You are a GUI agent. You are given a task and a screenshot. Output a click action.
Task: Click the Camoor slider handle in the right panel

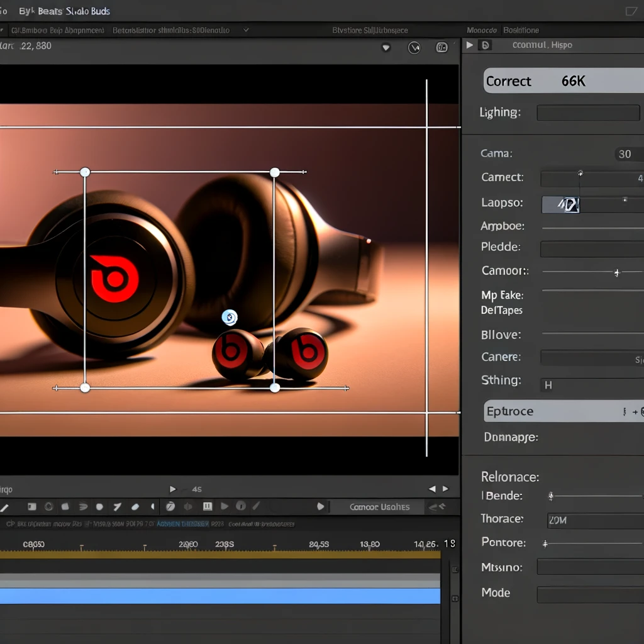616,273
